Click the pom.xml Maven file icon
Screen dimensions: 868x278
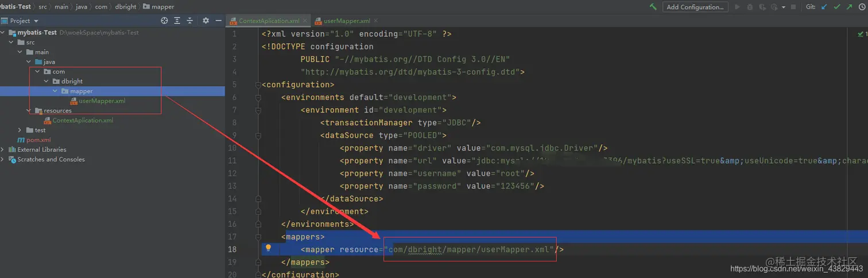click(21, 140)
